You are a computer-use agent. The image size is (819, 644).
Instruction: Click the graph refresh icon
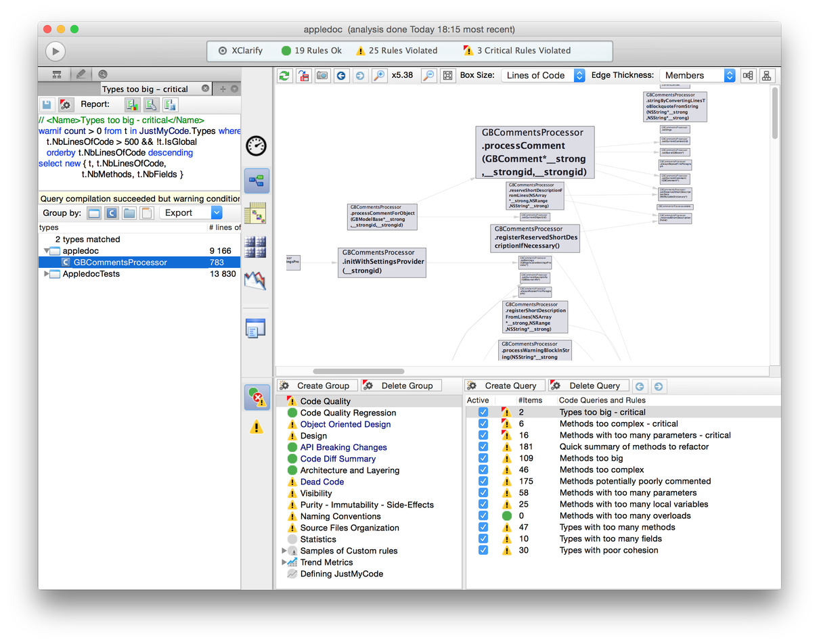pos(285,76)
